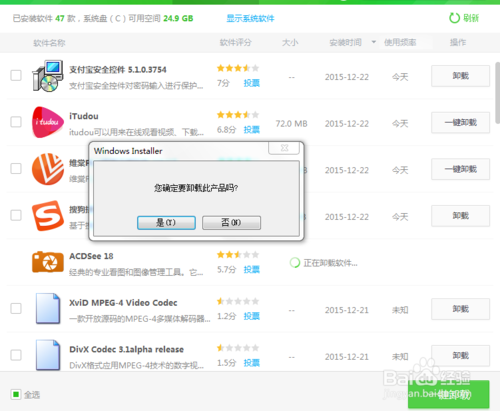Click 投票 link for DivX Codec
Screen dimensions: 500x411
pyautogui.click(x=252, y=363)
